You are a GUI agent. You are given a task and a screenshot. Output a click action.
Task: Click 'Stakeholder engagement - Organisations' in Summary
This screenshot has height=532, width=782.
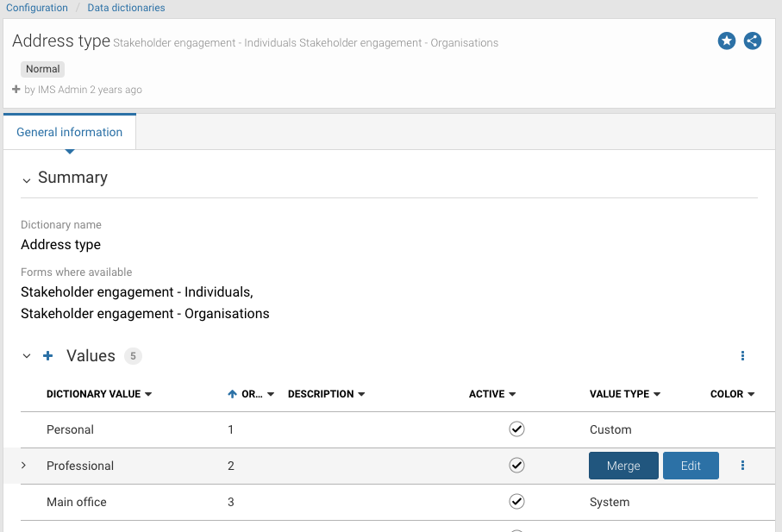click(145, 313)
